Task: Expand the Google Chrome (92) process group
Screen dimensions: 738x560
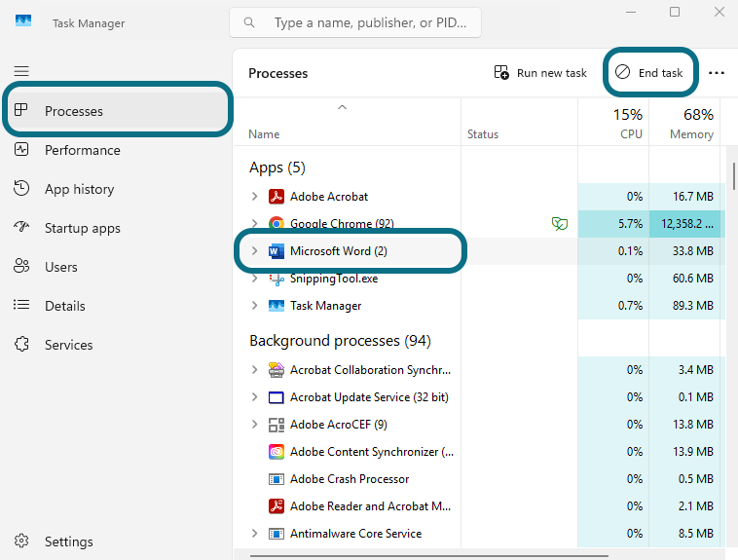Action: (x=255, y=223)
